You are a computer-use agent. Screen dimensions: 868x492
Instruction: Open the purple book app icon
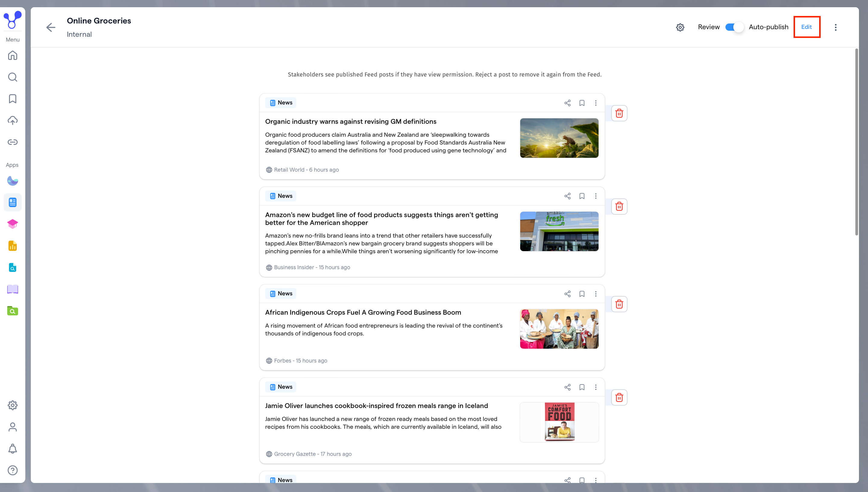point(13,289)
